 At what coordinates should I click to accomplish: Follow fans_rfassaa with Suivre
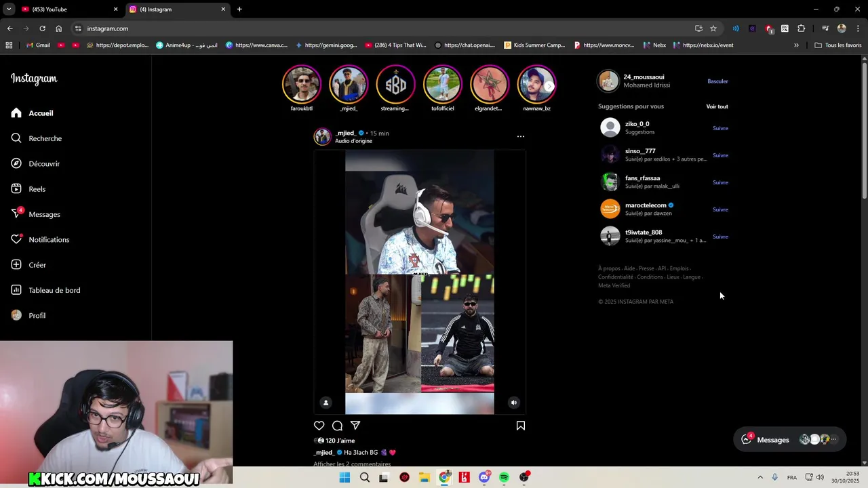720,182
